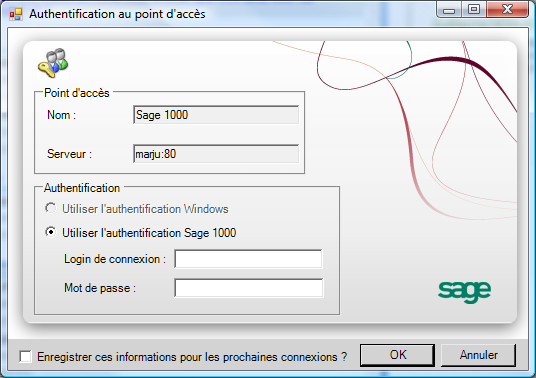Screen dimensions: 536x378
Task: Click the Nom field showing Sage 1000
Action: 216,115
